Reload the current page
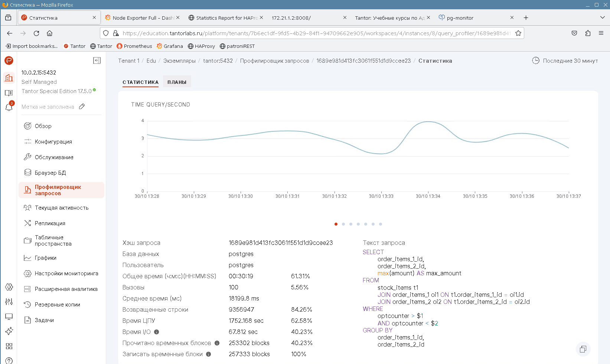Screen dimensions: 610x364 tap(36, 33)
